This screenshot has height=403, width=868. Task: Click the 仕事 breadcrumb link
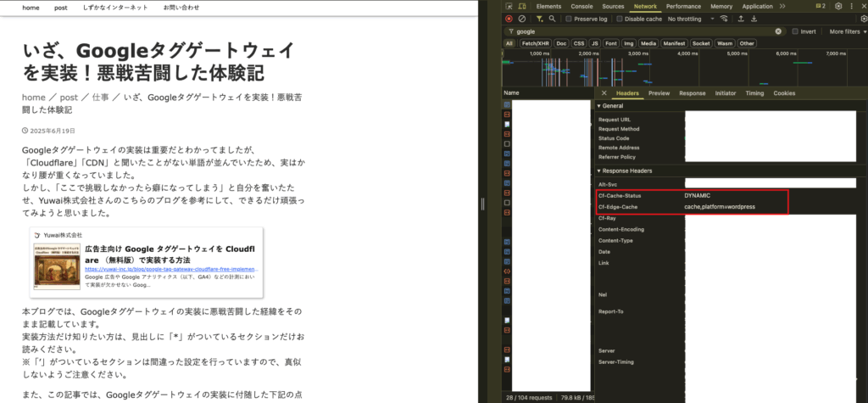tap(101, 97)
